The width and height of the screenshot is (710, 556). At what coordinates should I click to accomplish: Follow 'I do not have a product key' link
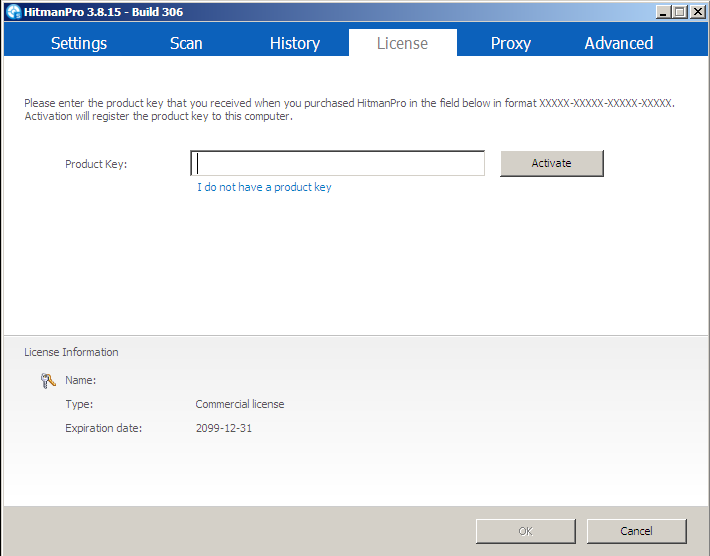click(x=264, y=187)
